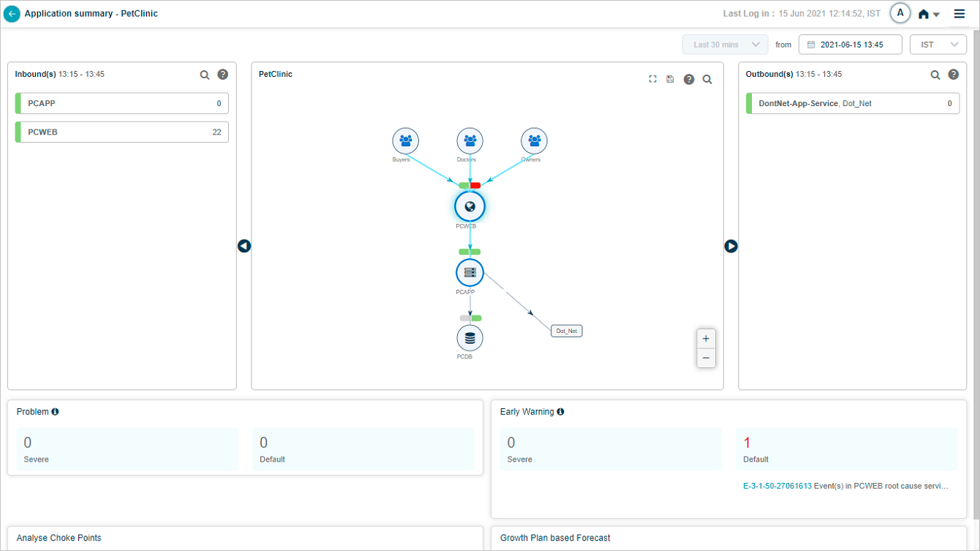
Task: Save the PetClinic topology layout
Action: click(x=670, y=79)
